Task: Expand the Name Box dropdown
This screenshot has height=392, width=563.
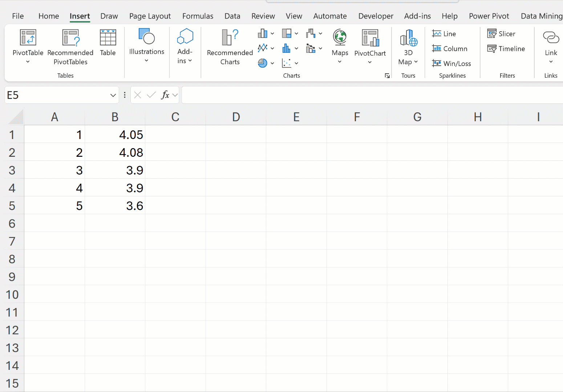Action: click(x=113, y=95)
